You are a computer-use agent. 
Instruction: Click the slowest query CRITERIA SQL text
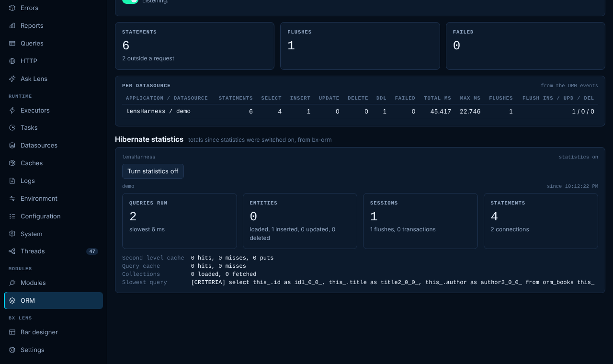pyautogui.click(x=393, y=283)
